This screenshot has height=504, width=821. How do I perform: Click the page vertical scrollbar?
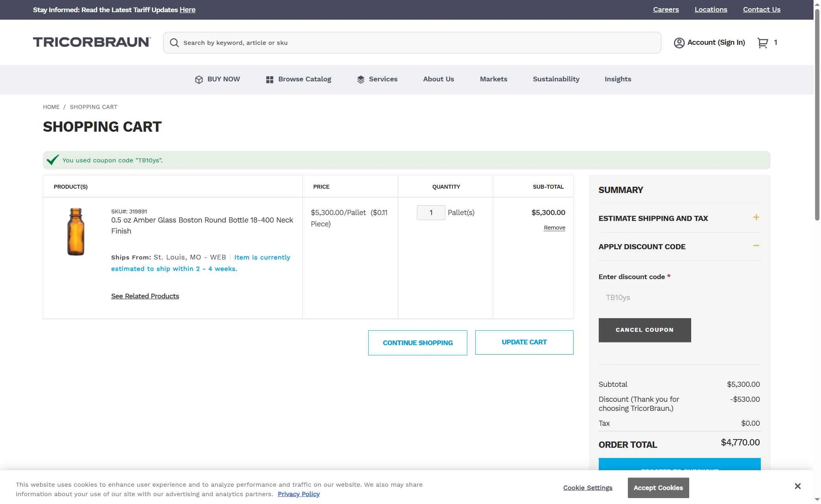[x=817, y=114]
